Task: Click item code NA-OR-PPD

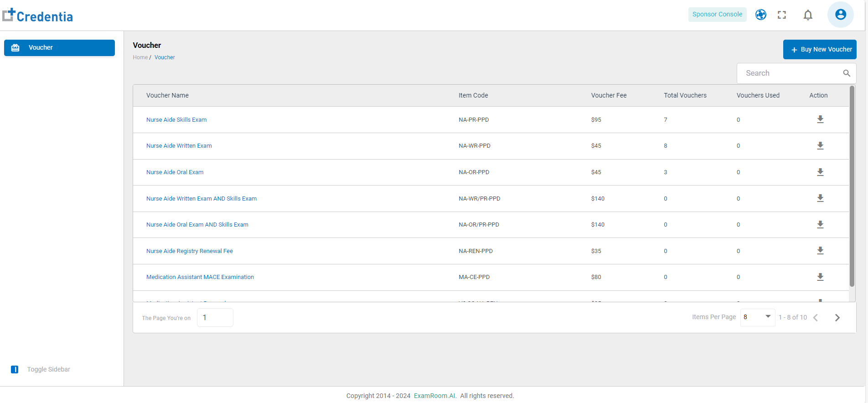Action: pos(474,172)
